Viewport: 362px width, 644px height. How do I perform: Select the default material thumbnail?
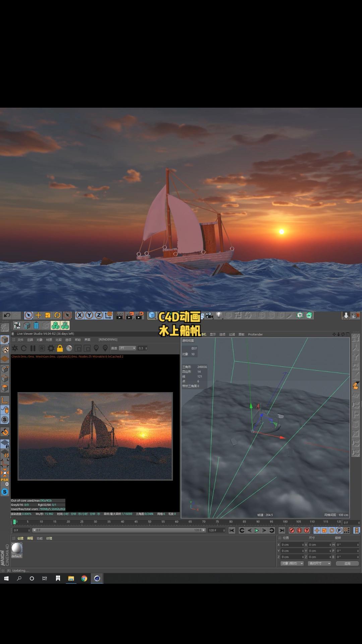coord(16,548)
